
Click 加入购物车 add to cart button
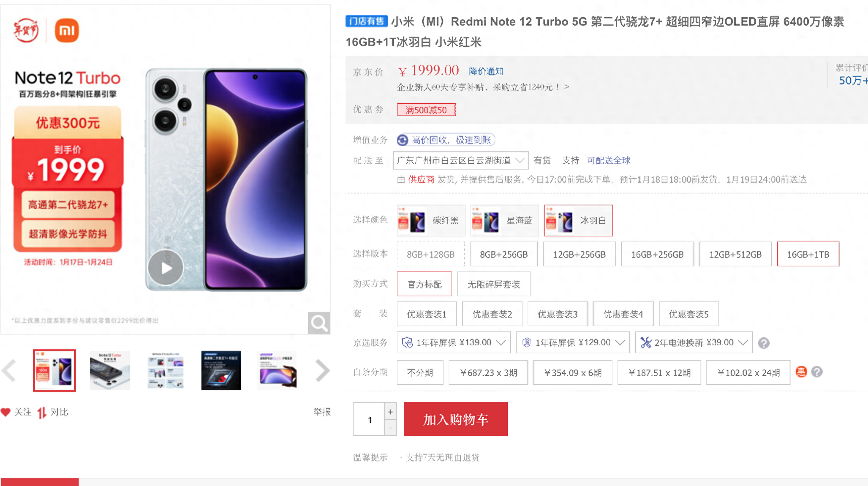point(456,419)
